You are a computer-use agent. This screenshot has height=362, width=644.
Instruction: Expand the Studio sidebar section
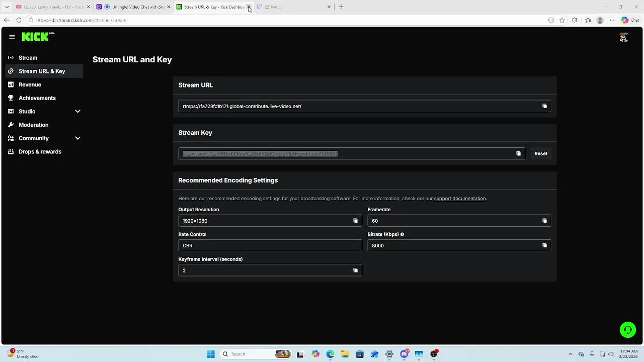point(77,111)
